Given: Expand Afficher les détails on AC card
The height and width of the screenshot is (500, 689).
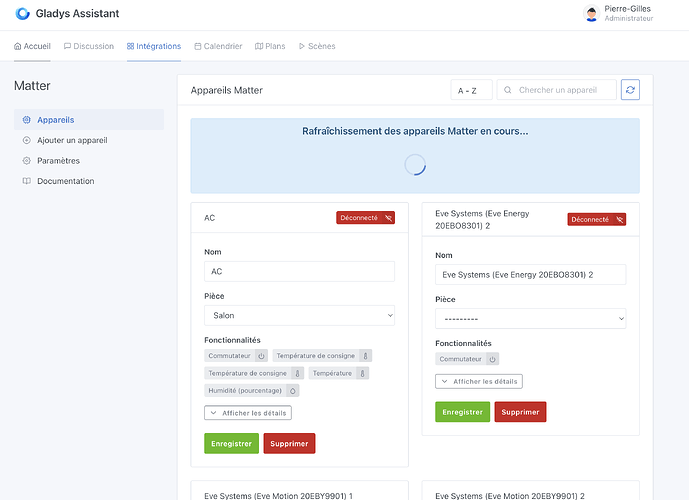Looking at the screenshot, I should [248, 413].
